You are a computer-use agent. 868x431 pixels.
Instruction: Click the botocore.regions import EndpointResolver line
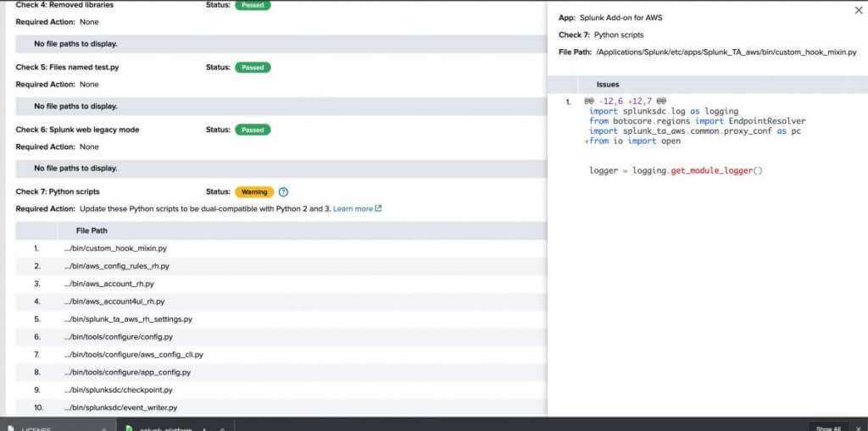pyautogui.click(x=698, y=121)
